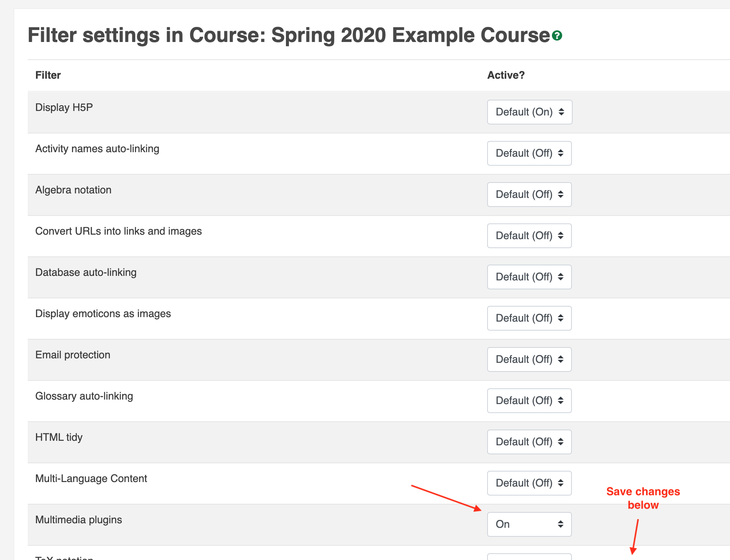This screenshot has width=730, height=560.
Task: Click the Active column header label
Action: (507, 75)
